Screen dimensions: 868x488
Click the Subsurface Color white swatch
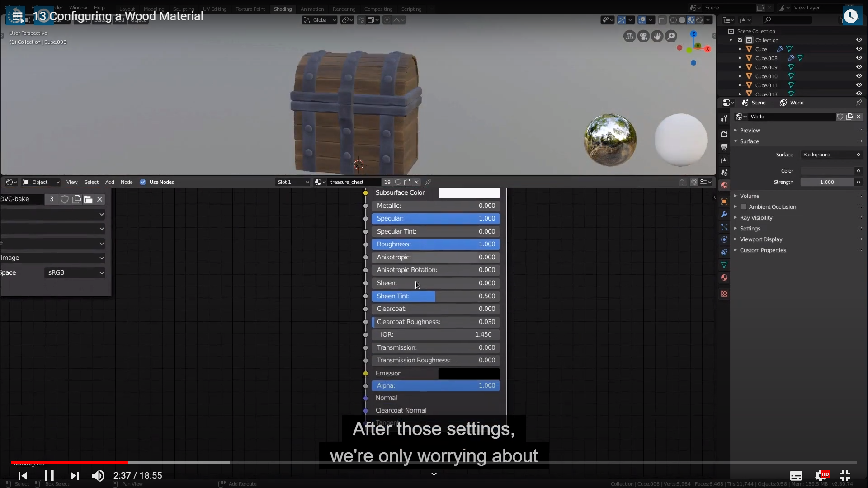[469, 193]
